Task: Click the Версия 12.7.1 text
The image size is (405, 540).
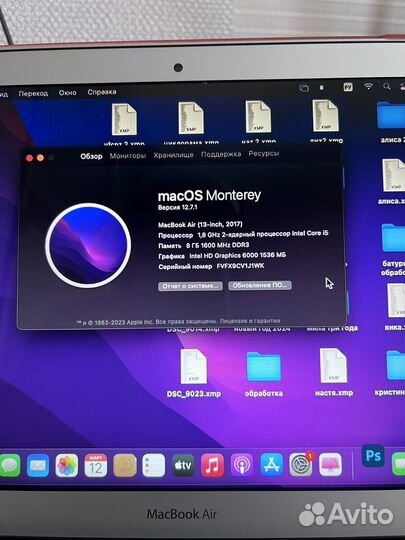Action: click(x=177, y=208)
